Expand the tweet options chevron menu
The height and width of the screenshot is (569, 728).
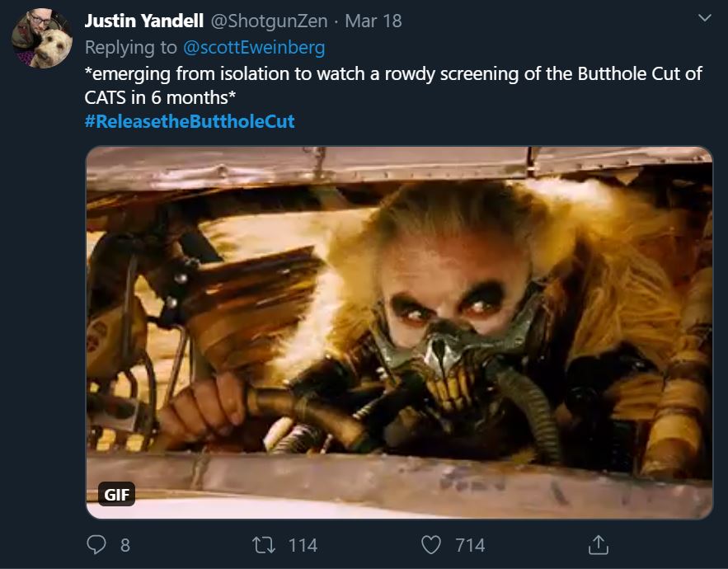[x=704, y=18]
